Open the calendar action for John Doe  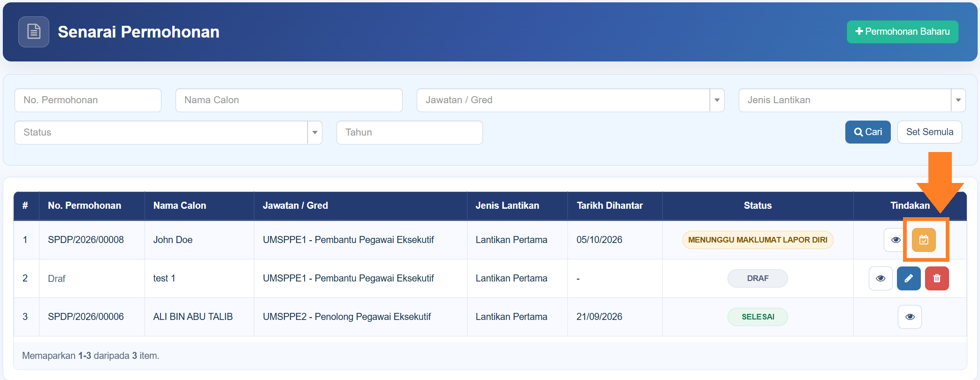click(924, 240)
